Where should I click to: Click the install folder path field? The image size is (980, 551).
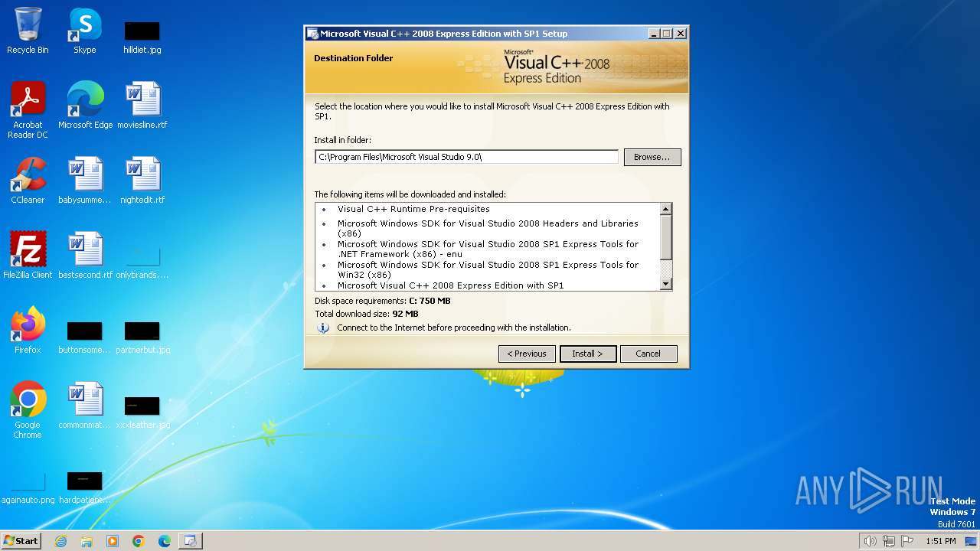[466, 157]
